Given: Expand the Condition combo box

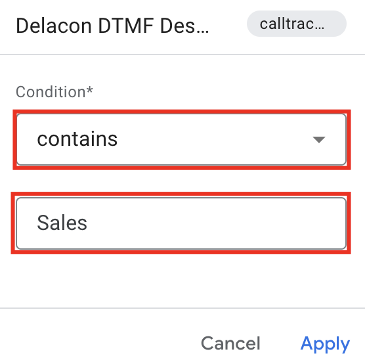Looking at the screenshot, I should (181, 139).
